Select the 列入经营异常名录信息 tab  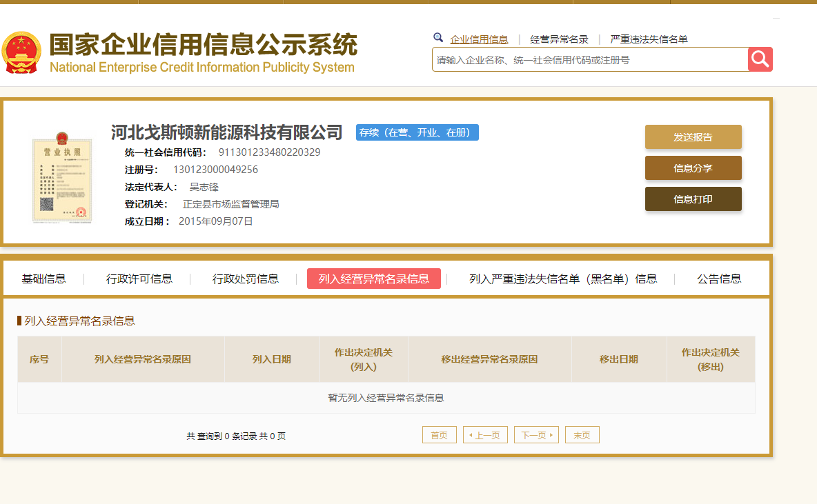pyautogui.click(x=374, y=279)
